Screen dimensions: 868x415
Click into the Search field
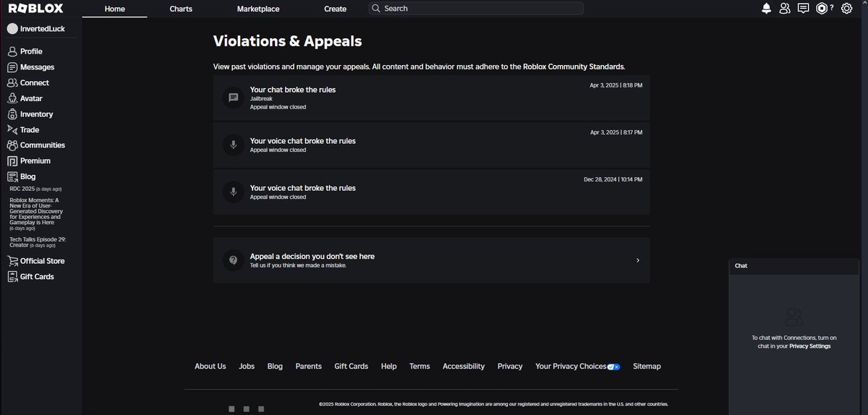click(x=476, y=9)
